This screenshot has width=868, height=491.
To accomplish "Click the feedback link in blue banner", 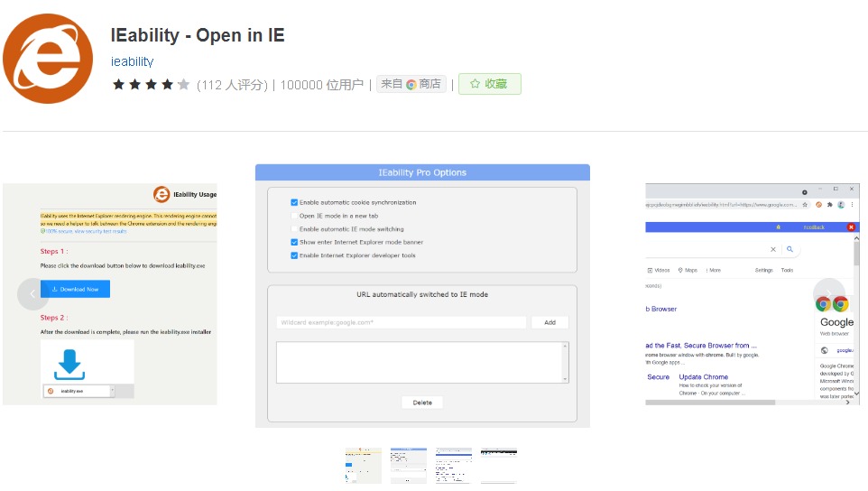I will click(x=814, y=227).
